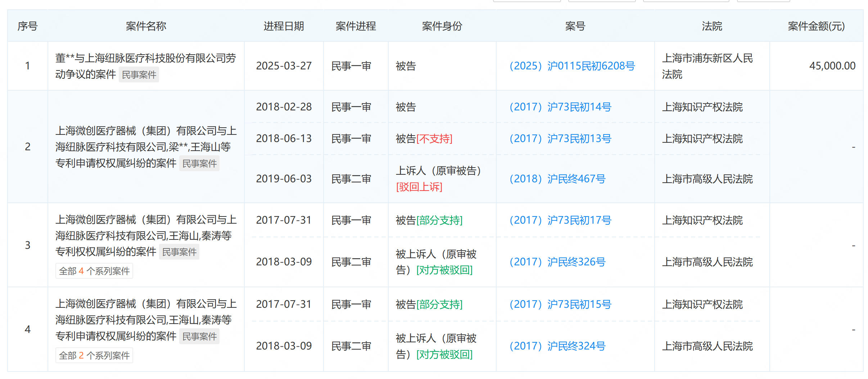Select the 专利权权属纠纷 case name in row 3
The width and height of the screenshot is (868, 379).
pos(146,236)
